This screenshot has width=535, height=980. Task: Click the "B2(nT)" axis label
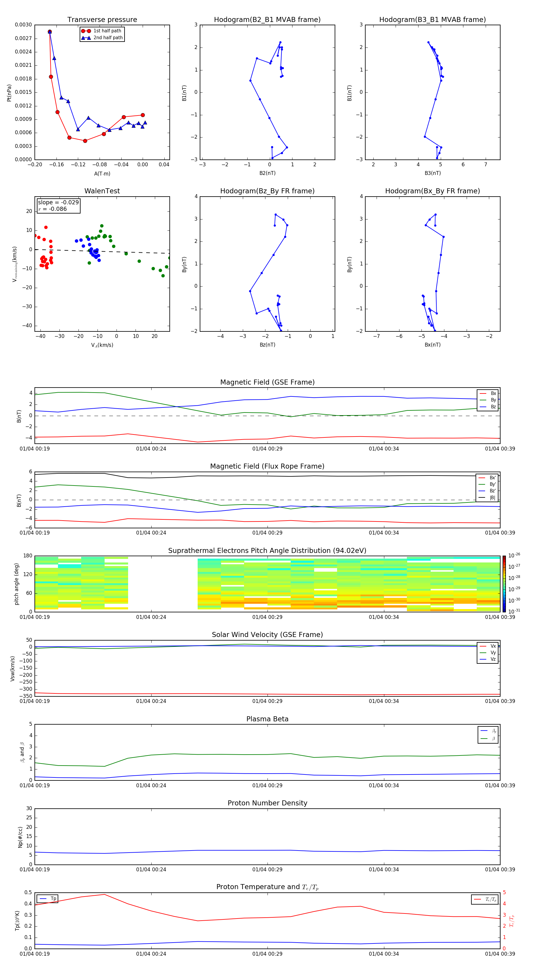pos(267,173)
